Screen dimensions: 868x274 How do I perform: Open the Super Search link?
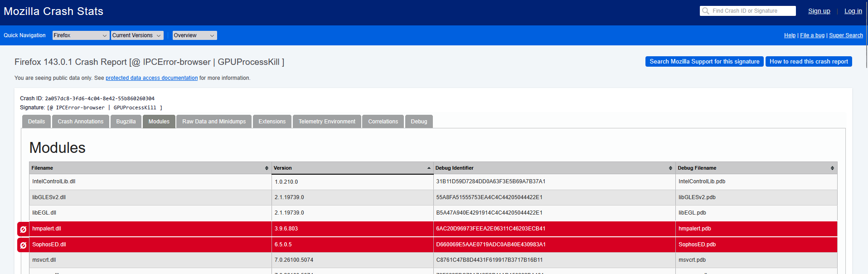(x=846, y=35)
